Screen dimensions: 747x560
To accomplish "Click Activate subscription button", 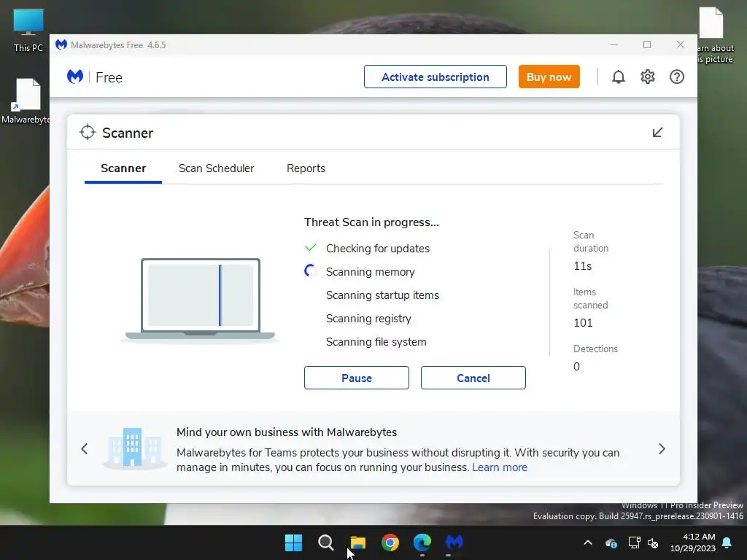I will tap(436, 77).
